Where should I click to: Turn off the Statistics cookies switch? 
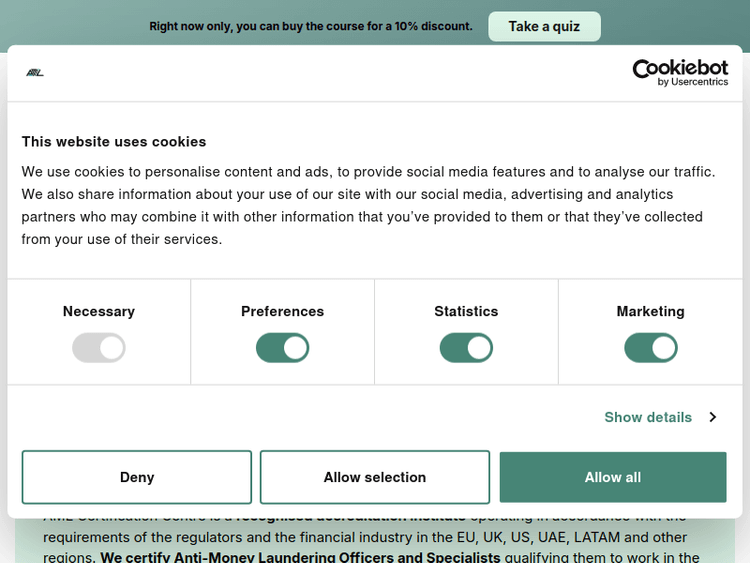point(466,348)
